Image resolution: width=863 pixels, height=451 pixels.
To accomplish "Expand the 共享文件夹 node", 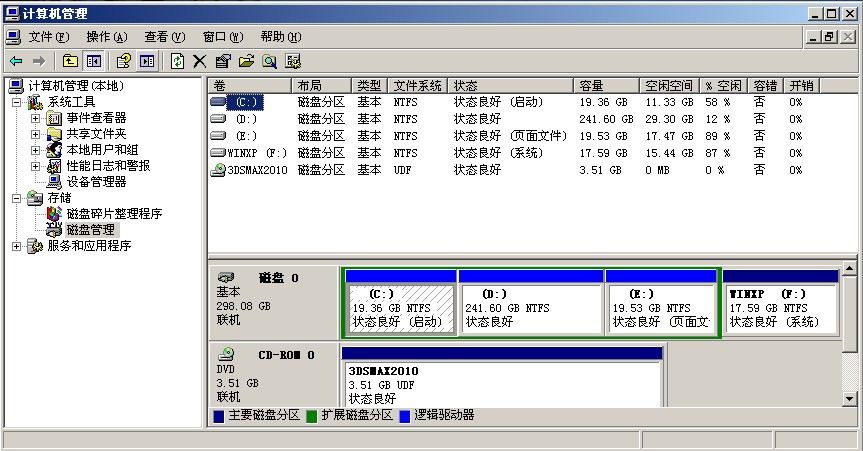I will (x=36, y=134).
